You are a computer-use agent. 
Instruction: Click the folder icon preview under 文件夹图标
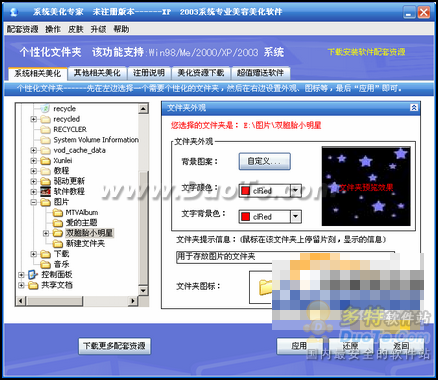(x=266, y=287)
